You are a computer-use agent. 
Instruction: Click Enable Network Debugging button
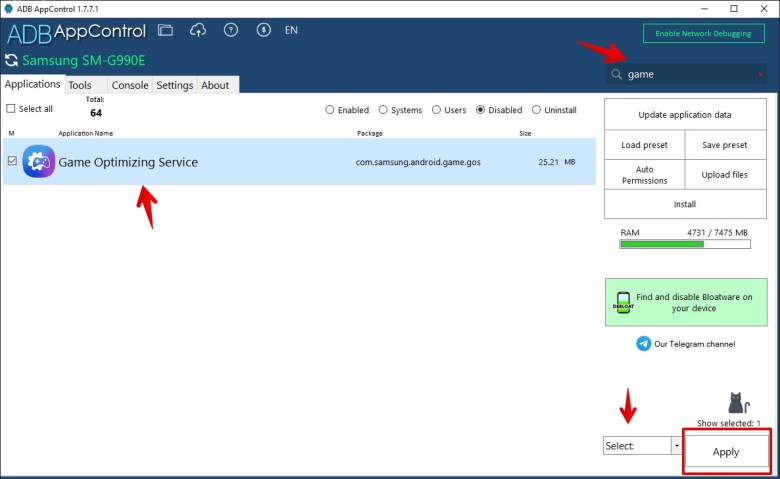703,33
